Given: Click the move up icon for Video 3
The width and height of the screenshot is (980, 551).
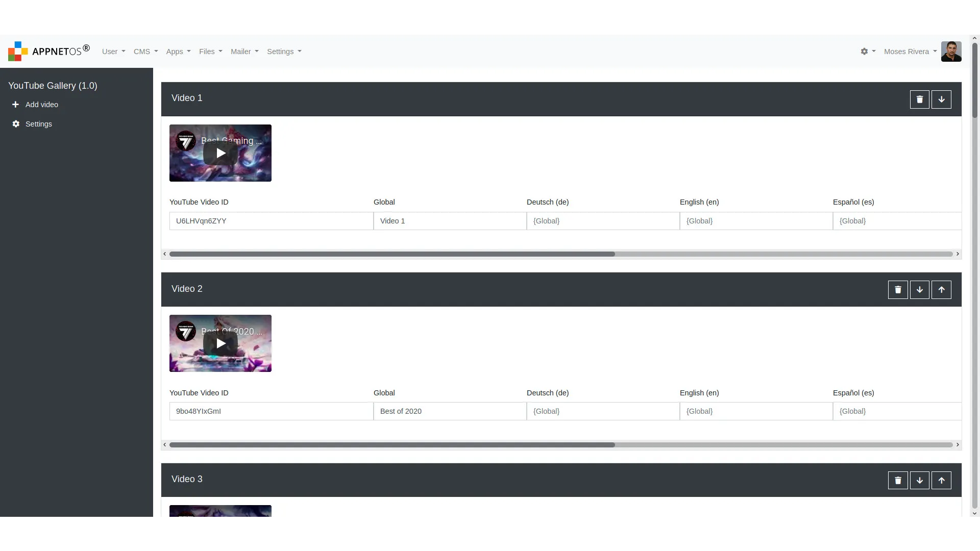Looking at the screenshot, I should pos(941,480).
